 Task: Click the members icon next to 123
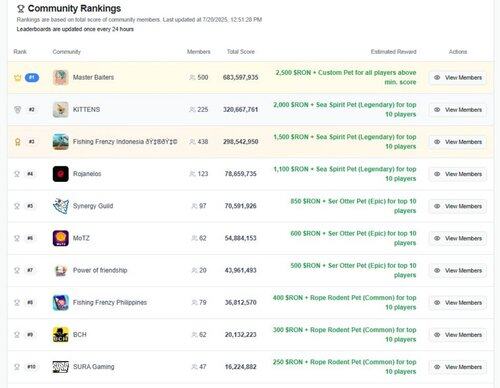click(192, 174)
